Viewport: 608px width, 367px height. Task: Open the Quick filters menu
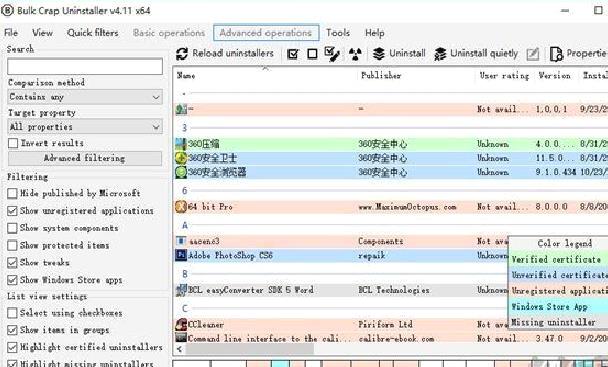[93, 33]
